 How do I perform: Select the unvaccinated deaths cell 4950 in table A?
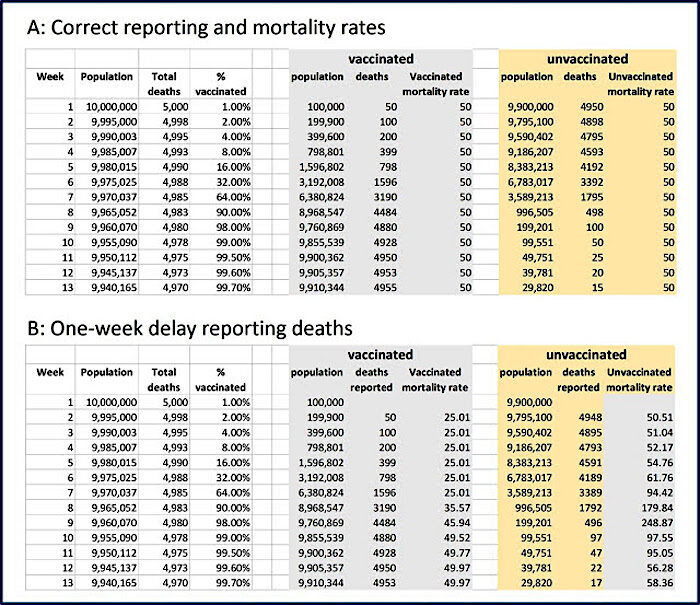coord(592,107)
